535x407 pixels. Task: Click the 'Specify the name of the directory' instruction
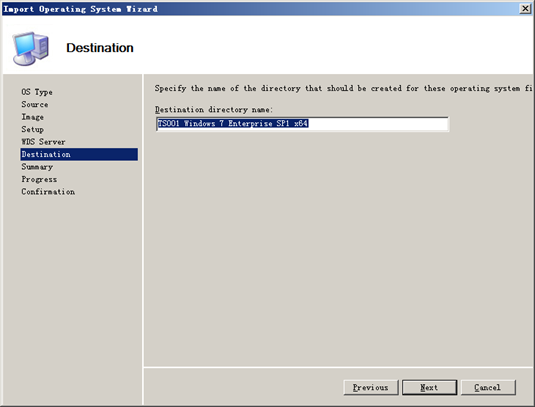343,88
